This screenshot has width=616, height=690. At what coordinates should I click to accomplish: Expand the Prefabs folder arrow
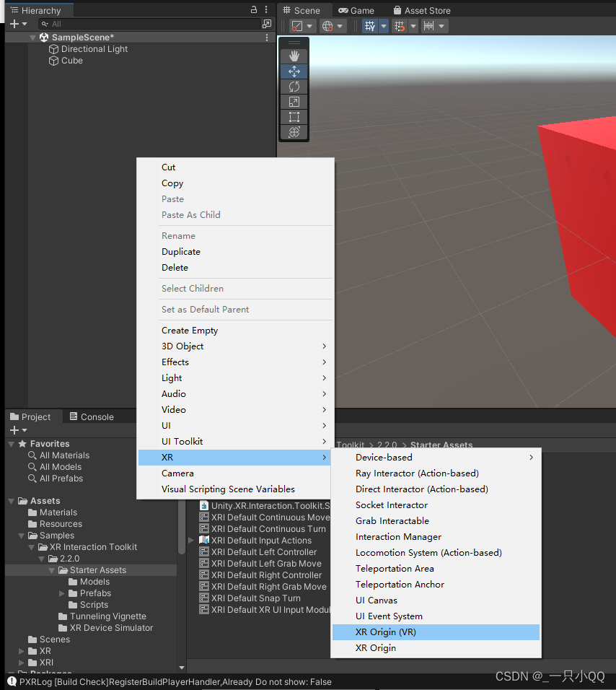(x=62, y=593)
